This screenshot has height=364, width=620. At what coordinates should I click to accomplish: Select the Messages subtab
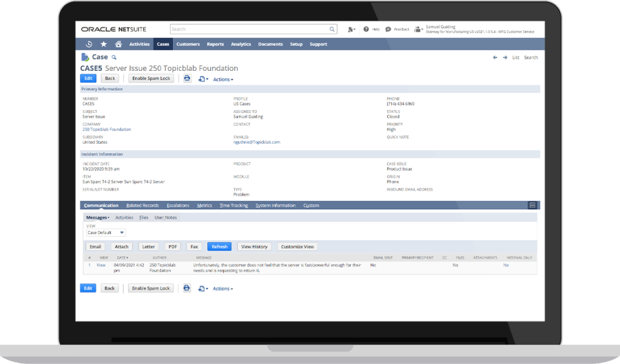pyautogui.click(x=97, y=217)
